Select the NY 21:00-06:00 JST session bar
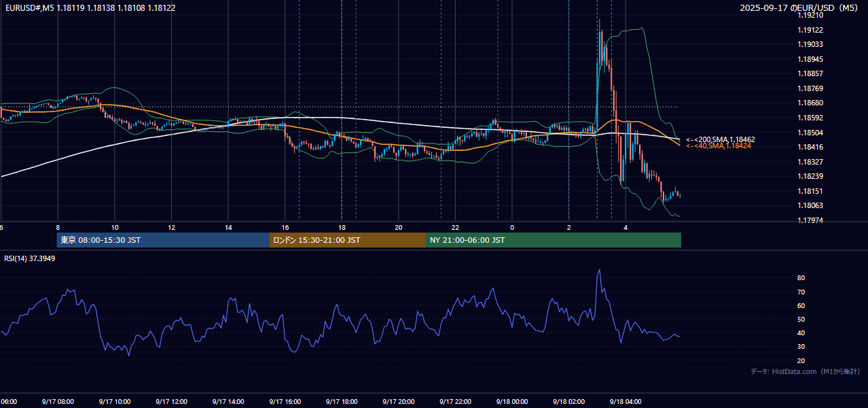Image resolution: width=868 pixels, height=408 pixels. pos(554,240)
